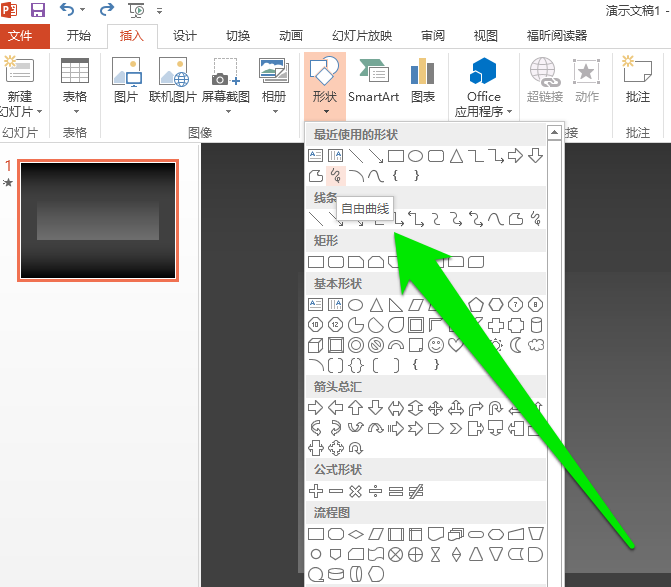The image size is (671, 587).
Task: Select the no symbol basic shape
Action: pyautogui.click(x=376, y=345)
